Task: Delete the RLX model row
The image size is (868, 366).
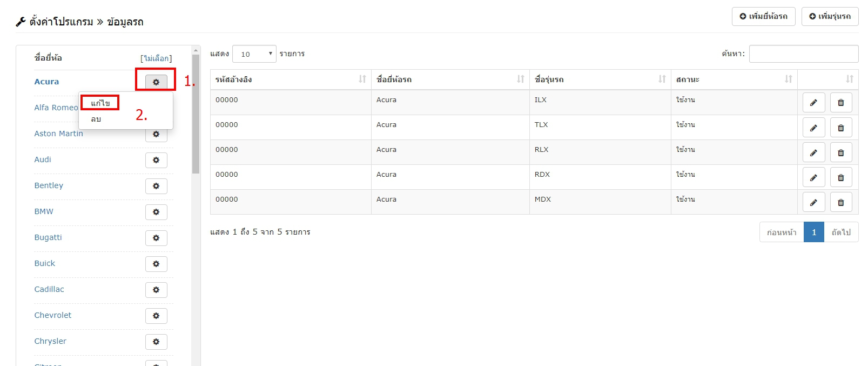Action: (x=841, y=152)
